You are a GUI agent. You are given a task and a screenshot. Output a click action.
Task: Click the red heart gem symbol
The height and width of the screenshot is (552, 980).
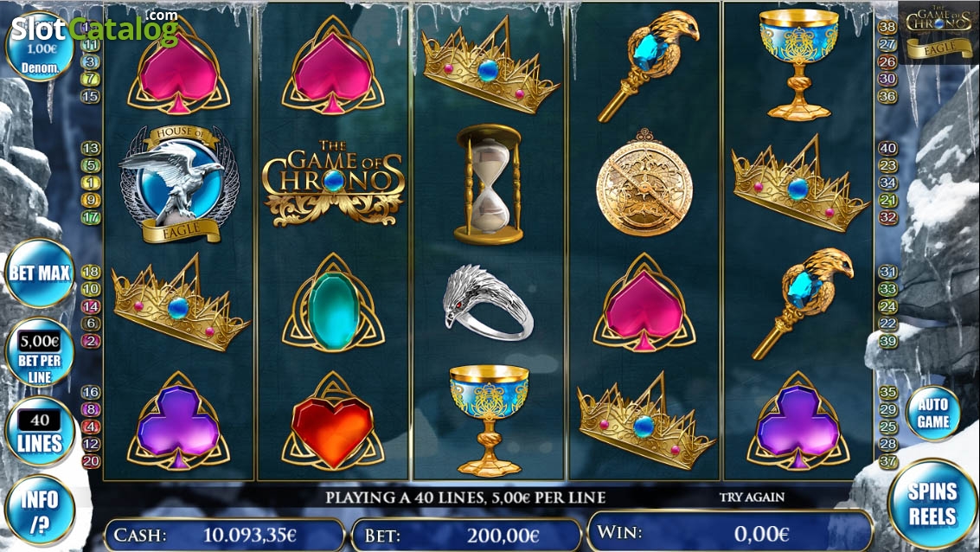(333, 425)
